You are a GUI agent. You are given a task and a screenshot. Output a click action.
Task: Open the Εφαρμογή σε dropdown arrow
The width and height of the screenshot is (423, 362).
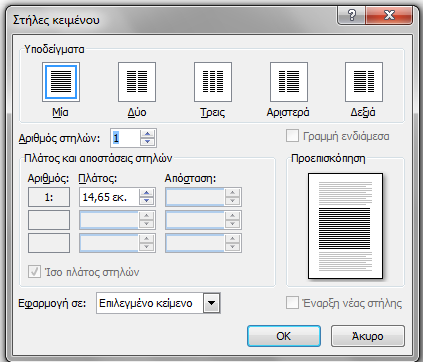point(212,303)
